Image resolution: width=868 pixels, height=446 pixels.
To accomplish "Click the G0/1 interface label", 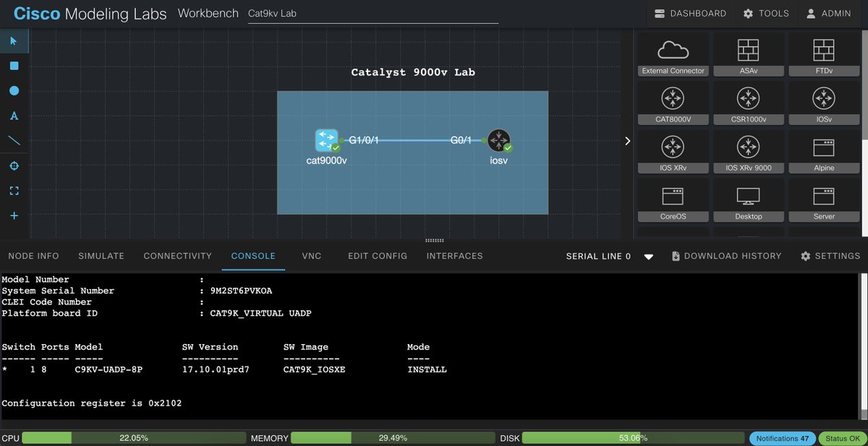I will 461,140.
